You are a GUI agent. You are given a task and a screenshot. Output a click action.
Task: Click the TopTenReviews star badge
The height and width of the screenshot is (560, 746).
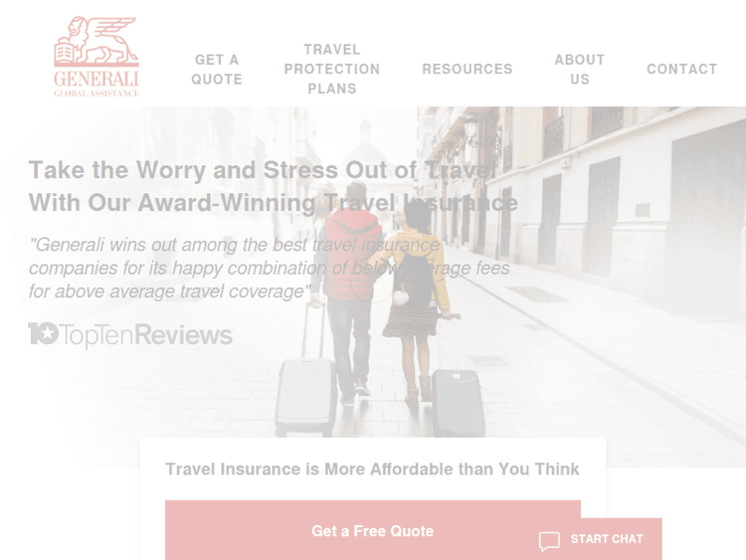(44, 333)
